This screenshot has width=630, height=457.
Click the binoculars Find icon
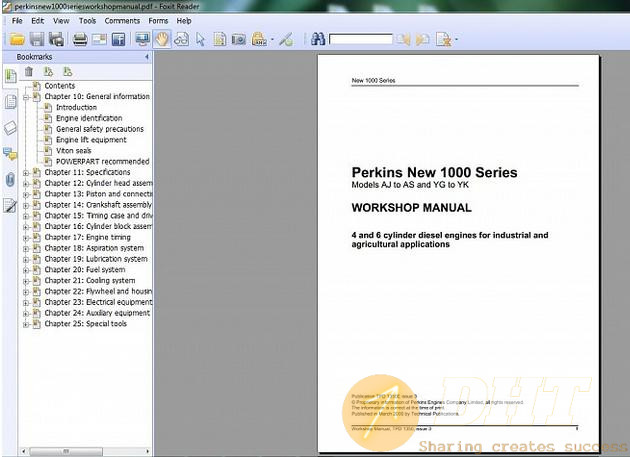click(x=318, y=39)
